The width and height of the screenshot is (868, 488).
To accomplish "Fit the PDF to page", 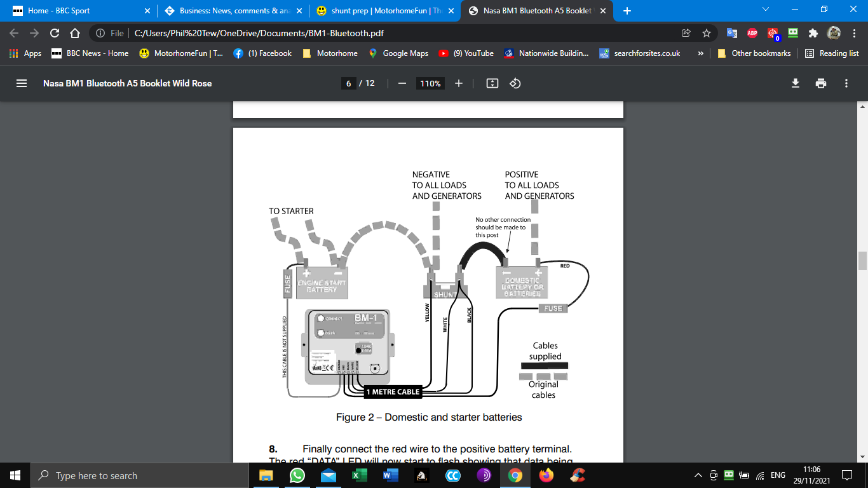I will (492, 83).
